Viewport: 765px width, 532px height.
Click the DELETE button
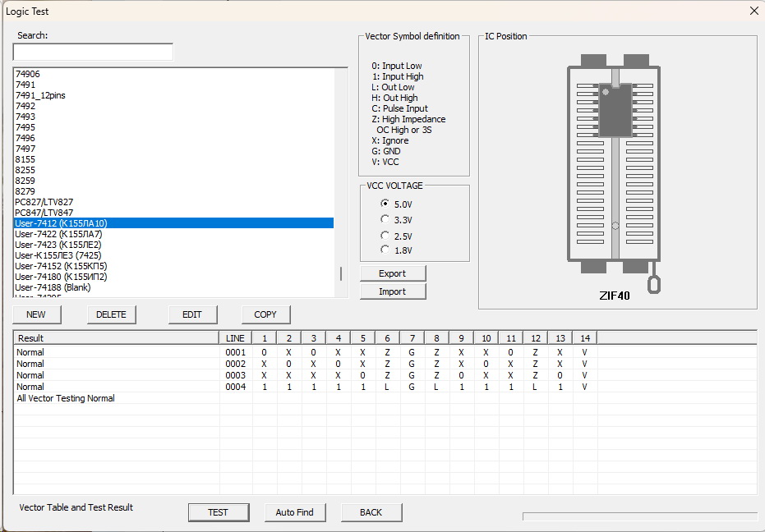tap(111, 314)
